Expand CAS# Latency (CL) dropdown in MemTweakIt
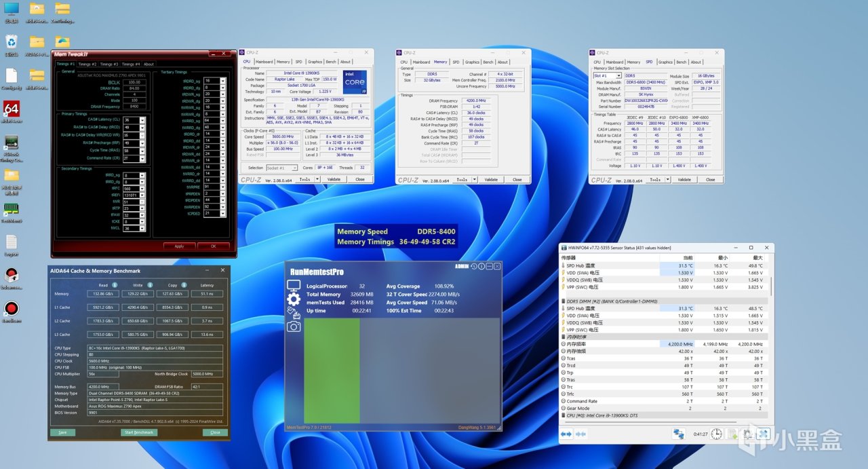 (144, 120)
